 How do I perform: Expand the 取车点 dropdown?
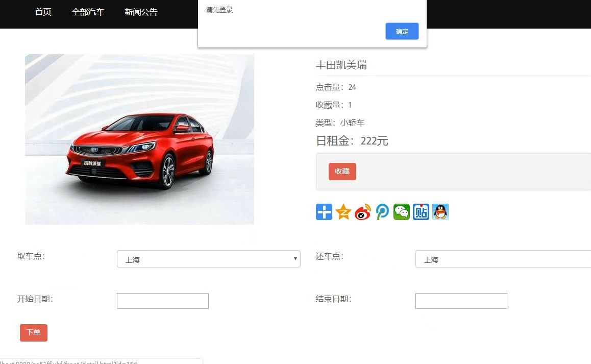tap(209, 259)
